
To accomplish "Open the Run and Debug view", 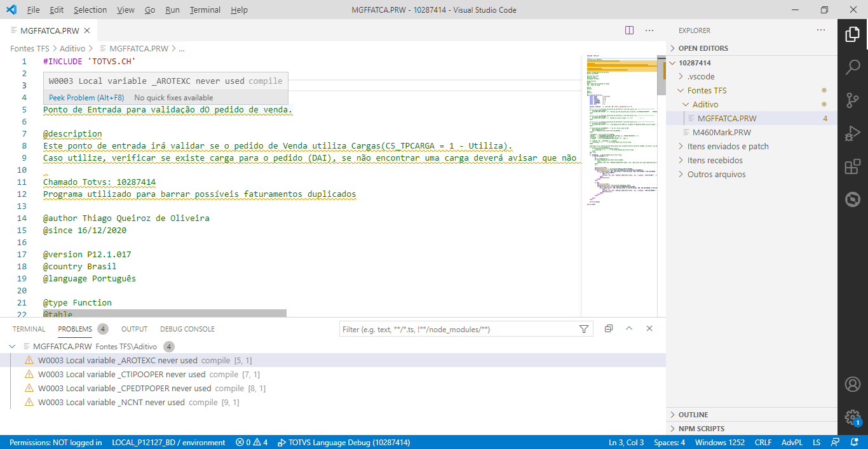I will [852, 133].
